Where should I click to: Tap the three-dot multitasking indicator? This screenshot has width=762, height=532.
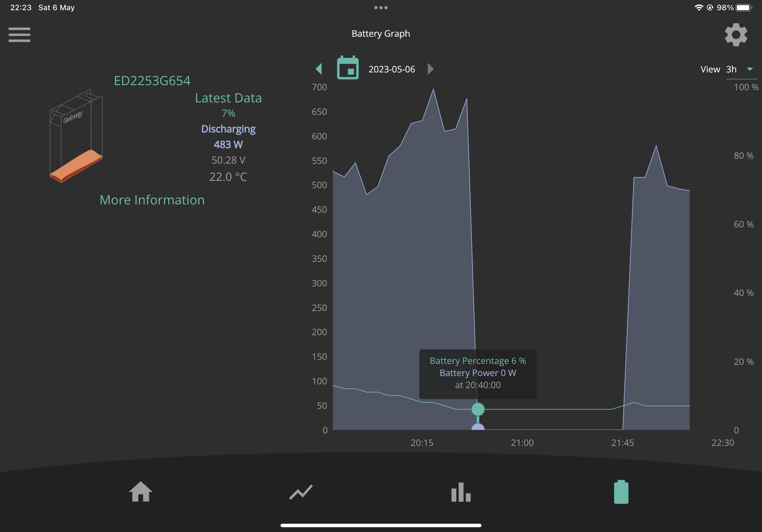click(381, 8)
